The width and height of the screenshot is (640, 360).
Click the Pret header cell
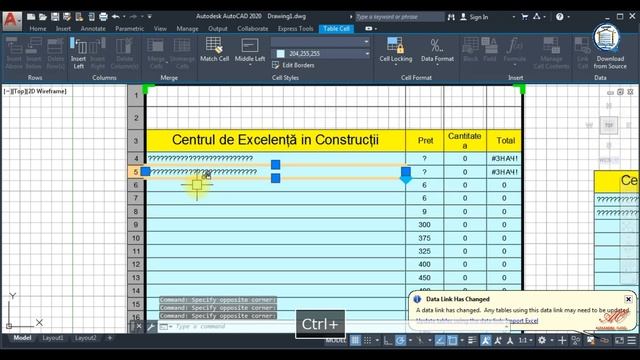coord(424,140)
